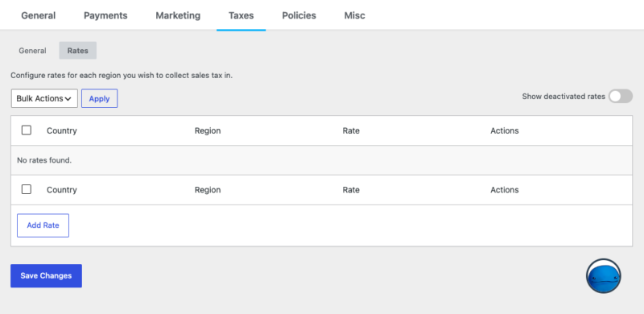Click the 'Configure rates for each region' description
The image size is (644, 314).
[x=122, y=76]
